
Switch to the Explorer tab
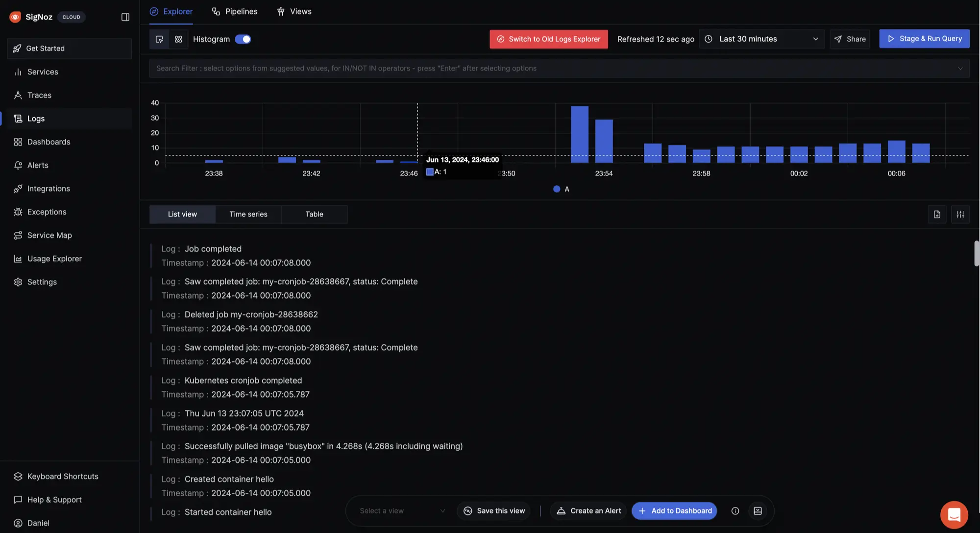[x=171, y=12]
